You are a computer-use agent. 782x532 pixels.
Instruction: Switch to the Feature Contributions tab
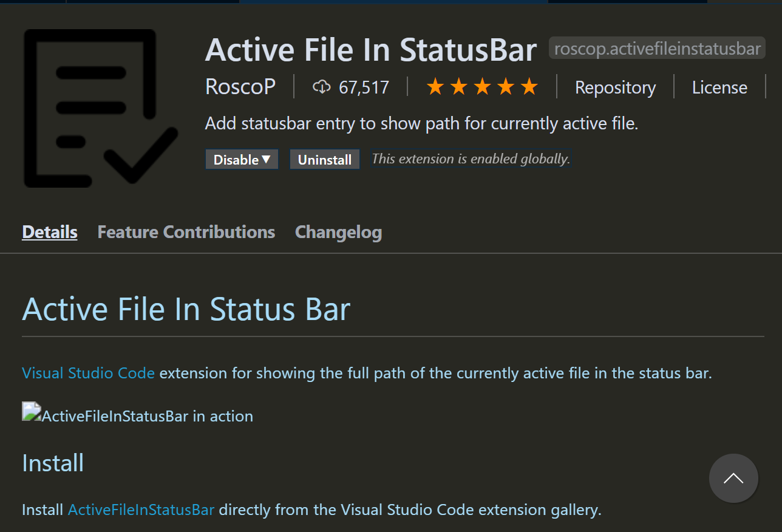(x=186, y=232)
